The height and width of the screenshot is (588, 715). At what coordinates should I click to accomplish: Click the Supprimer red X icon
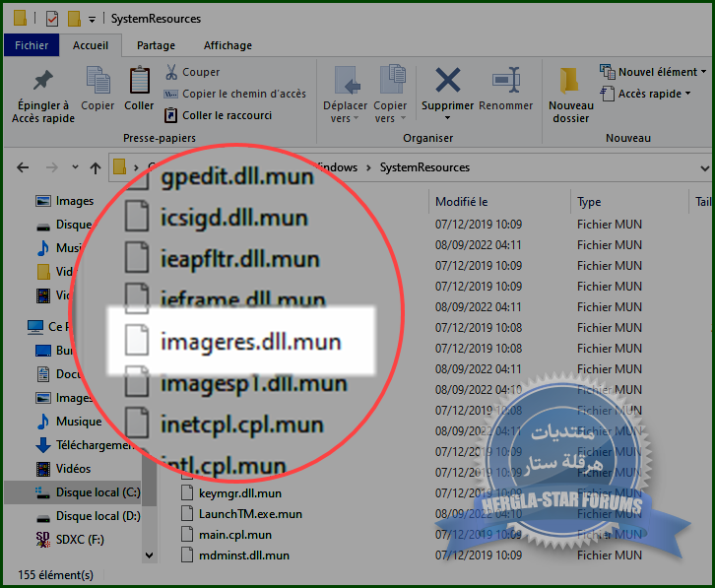click(447, 80)
